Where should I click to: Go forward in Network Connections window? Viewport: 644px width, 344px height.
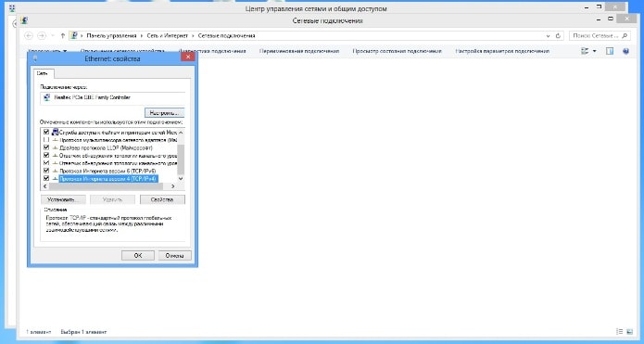[x=42, y=36]
